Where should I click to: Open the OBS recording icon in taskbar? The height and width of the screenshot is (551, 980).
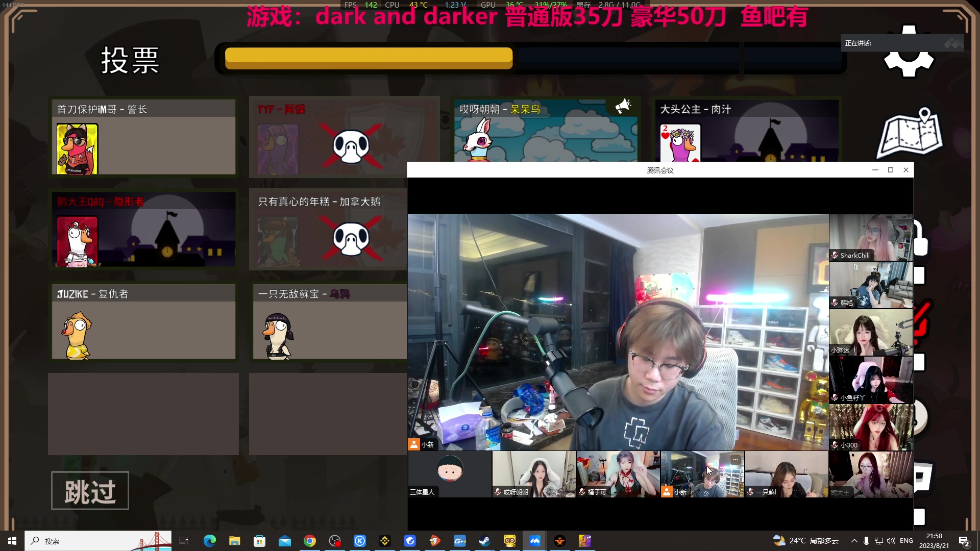coord(335,541)
